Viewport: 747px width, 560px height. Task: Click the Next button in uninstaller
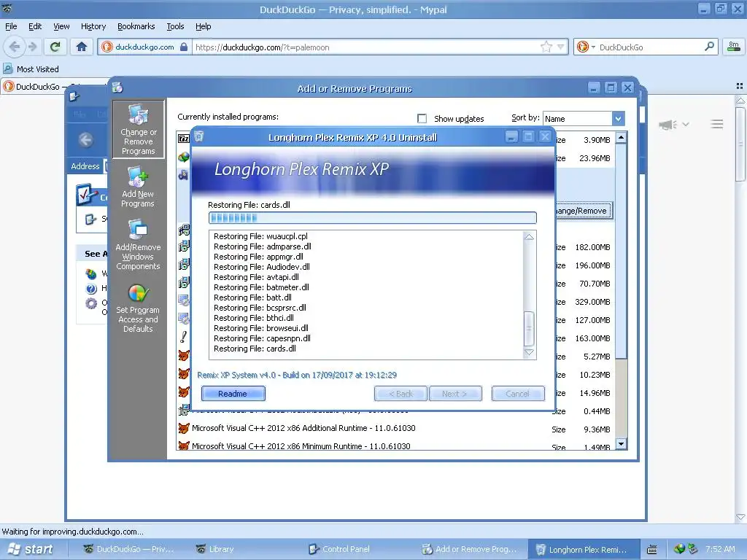tap(455, 393)
